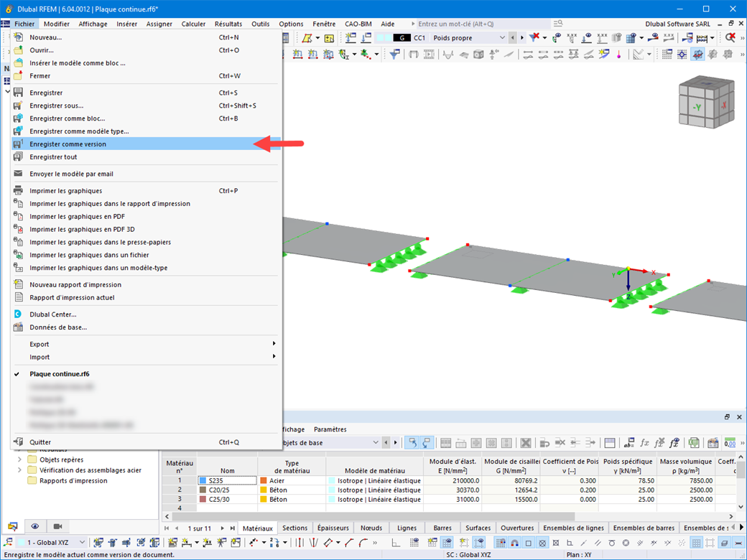The height and width of the screenshot is (560, 747).
Task: Click the delete-filter icon with red X in toolbar
Action: point(534,37)
